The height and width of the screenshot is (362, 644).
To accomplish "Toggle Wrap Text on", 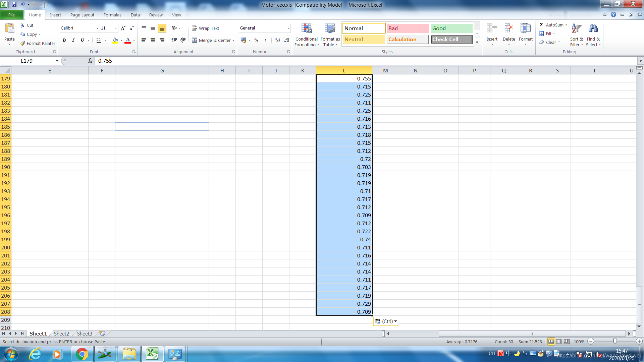I will point(206,28).
